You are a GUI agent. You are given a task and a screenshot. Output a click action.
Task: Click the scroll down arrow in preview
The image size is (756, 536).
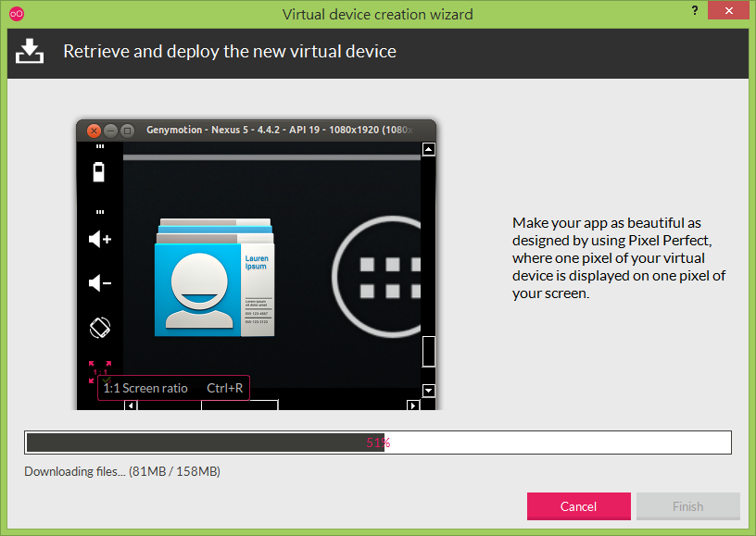429,390
